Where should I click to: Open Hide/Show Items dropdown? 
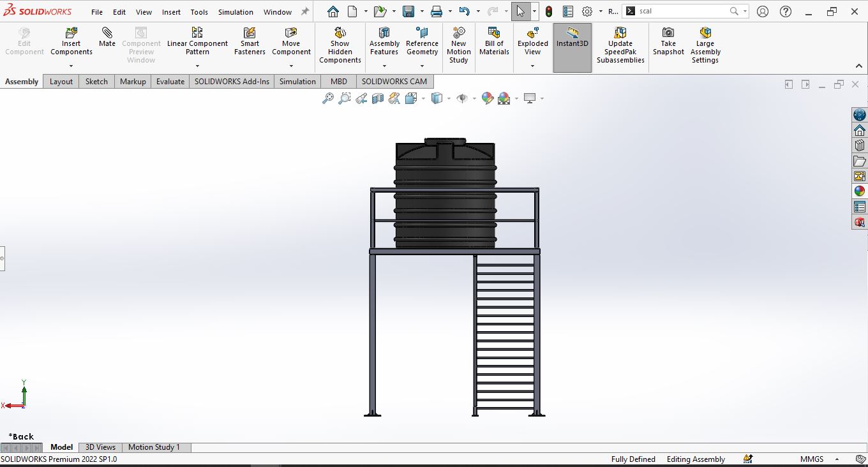[x=474, y=98]
